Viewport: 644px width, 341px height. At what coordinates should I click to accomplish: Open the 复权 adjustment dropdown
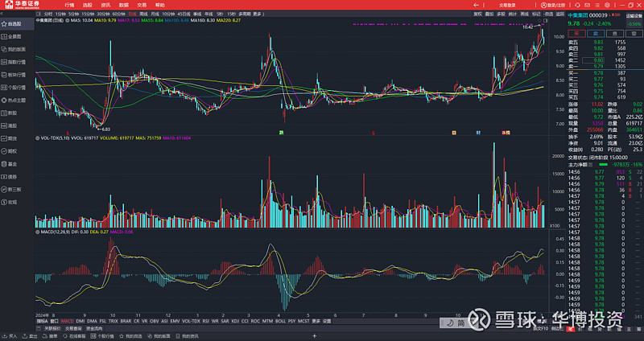(477, 14)
